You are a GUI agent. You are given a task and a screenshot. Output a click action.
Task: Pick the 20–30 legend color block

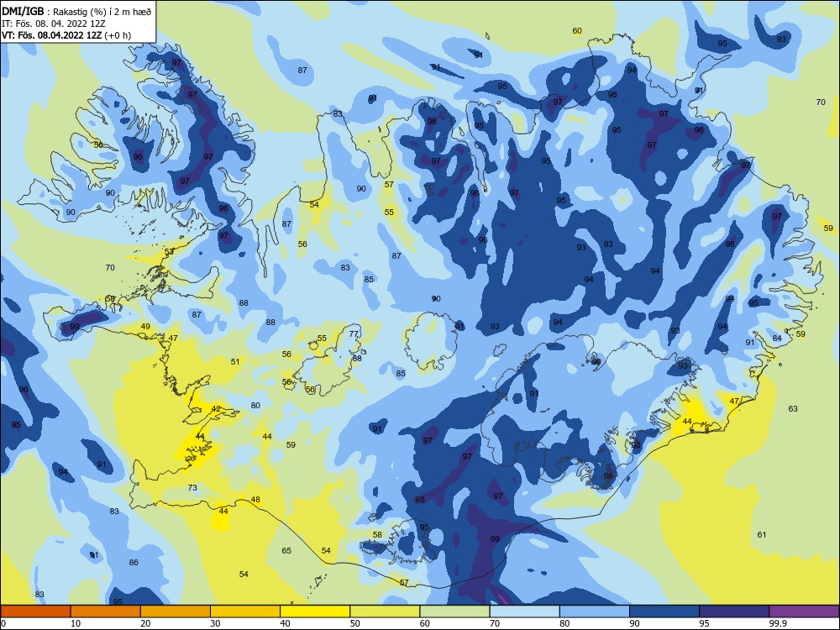click(176, 612)
